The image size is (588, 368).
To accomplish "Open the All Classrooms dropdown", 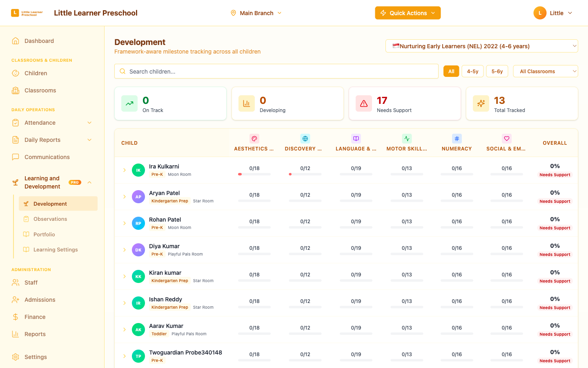I will (x=546, y=71).
